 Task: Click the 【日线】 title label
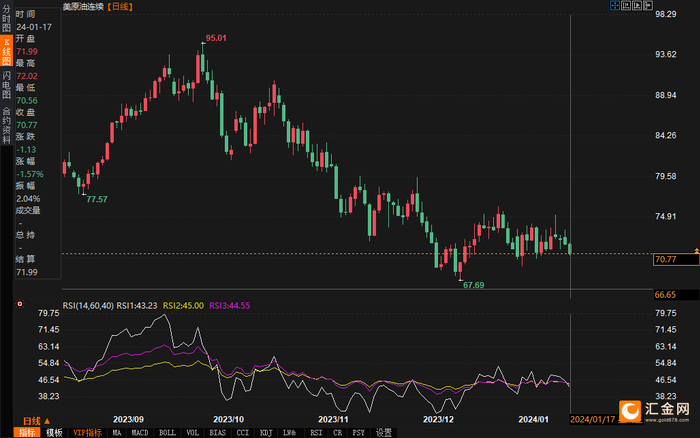[x=120, y=7]
